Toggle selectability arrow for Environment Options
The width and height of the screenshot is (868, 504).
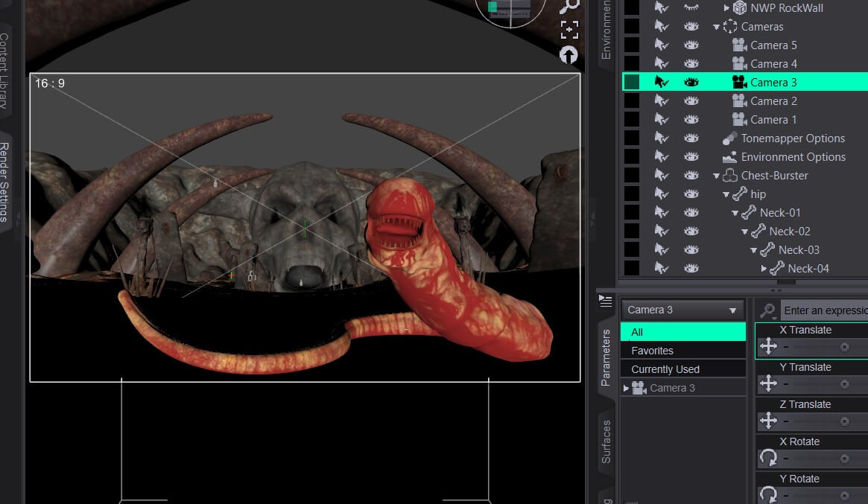[662, 157]
